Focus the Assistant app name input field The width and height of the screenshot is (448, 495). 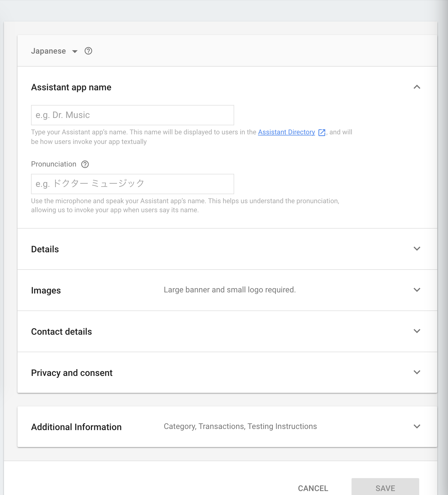pos(133,115)
